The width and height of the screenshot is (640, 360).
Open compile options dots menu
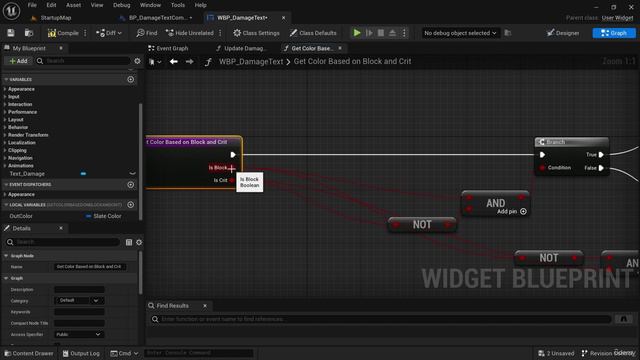tap(85, 33)
